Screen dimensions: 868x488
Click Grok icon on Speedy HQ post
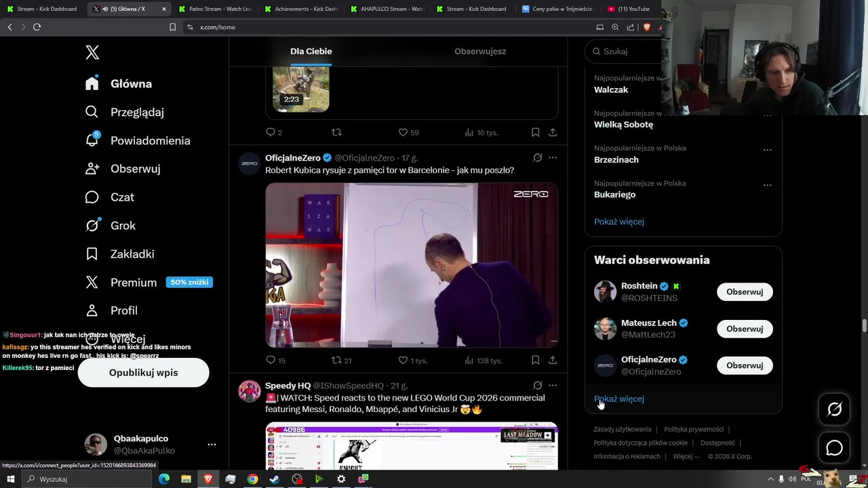(537, 386)
